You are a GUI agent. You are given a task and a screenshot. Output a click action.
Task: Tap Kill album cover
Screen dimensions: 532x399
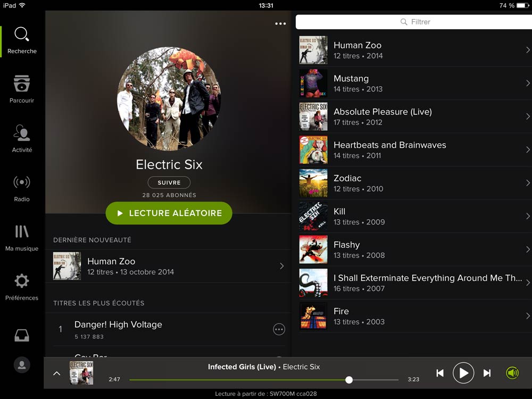tap(313, 216)
